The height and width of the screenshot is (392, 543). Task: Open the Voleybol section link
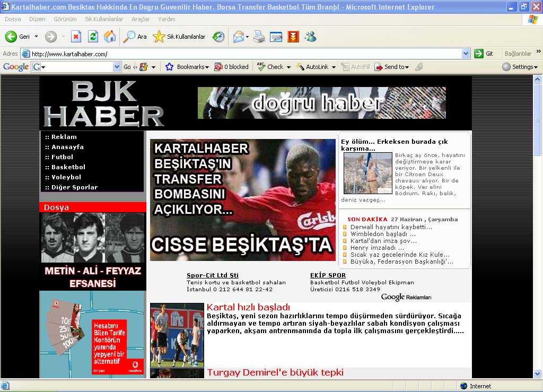[66, 177]
